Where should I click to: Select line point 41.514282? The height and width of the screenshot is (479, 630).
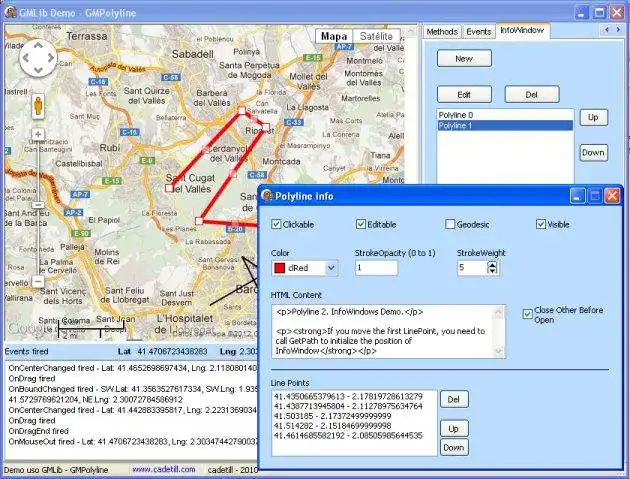[x=332, y=426]
